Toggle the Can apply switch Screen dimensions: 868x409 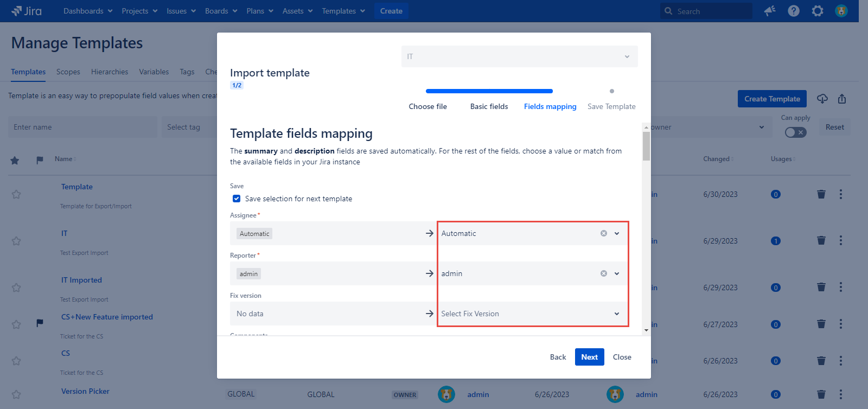pyautogui.click(x=795, y=132)
